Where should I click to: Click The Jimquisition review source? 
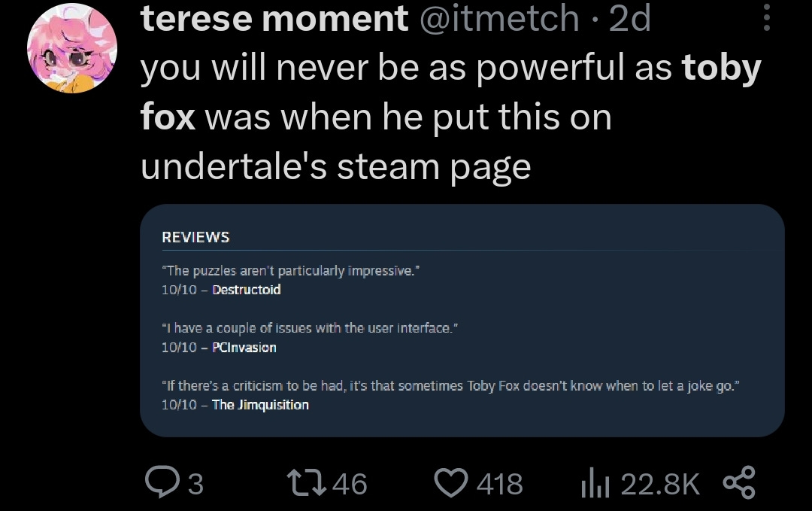260,405
